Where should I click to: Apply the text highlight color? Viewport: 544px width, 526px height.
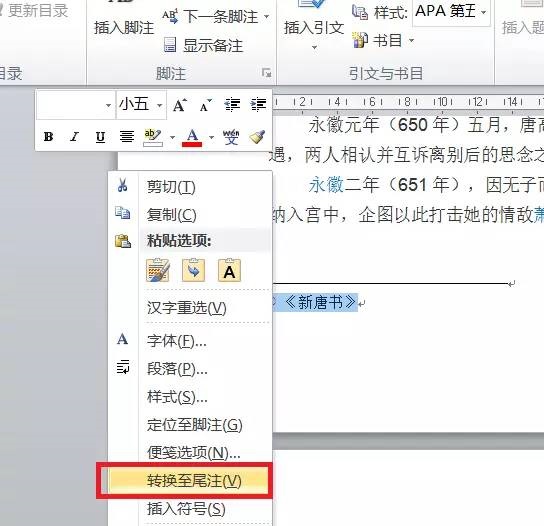pos(153,137)
